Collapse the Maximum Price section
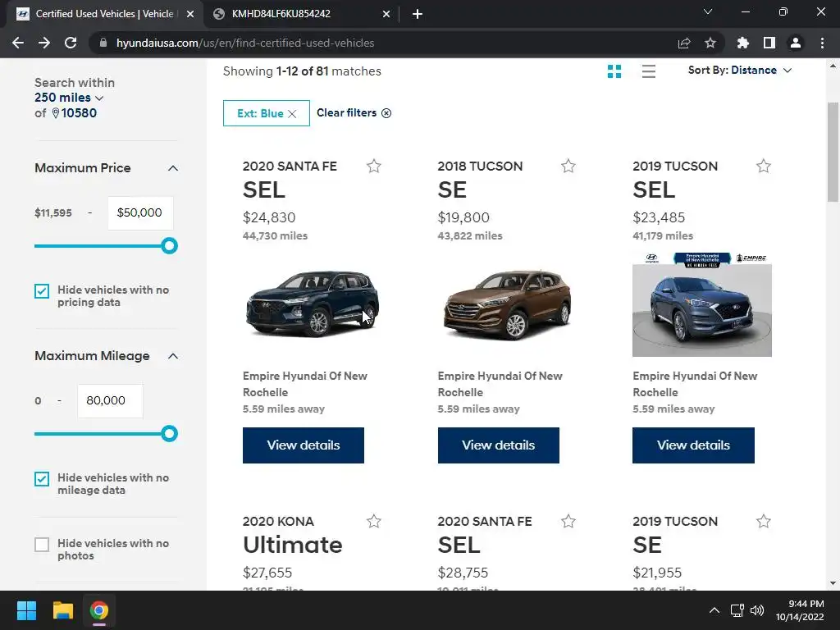This screenshot has height=630, width=840. (172, 168)
